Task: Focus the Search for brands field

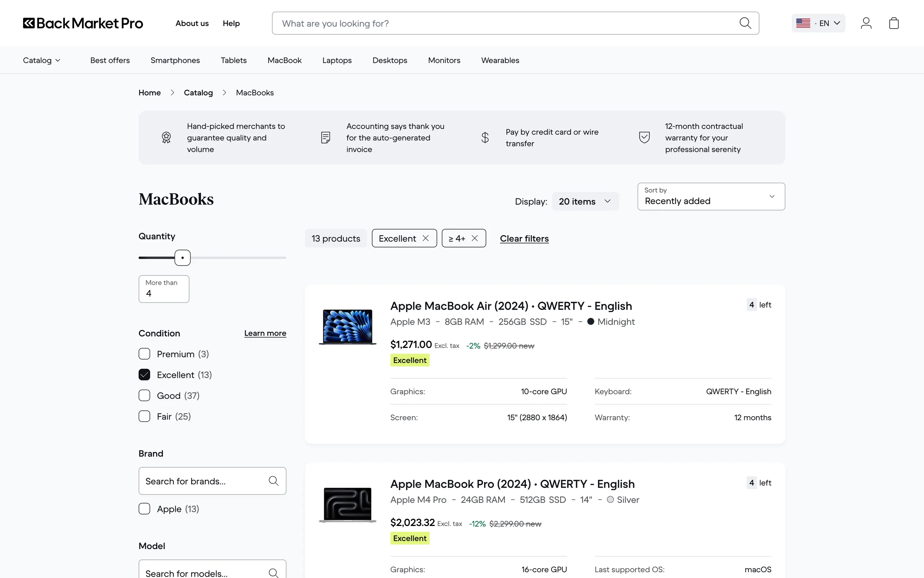Action: pyautogui.click(x=212, y=481)
